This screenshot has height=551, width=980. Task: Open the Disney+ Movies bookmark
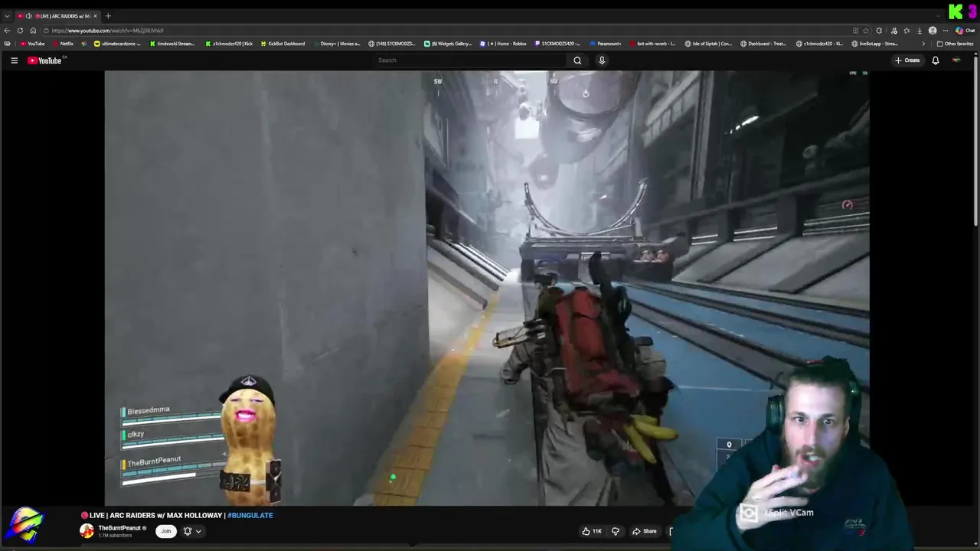pos(336,44)
